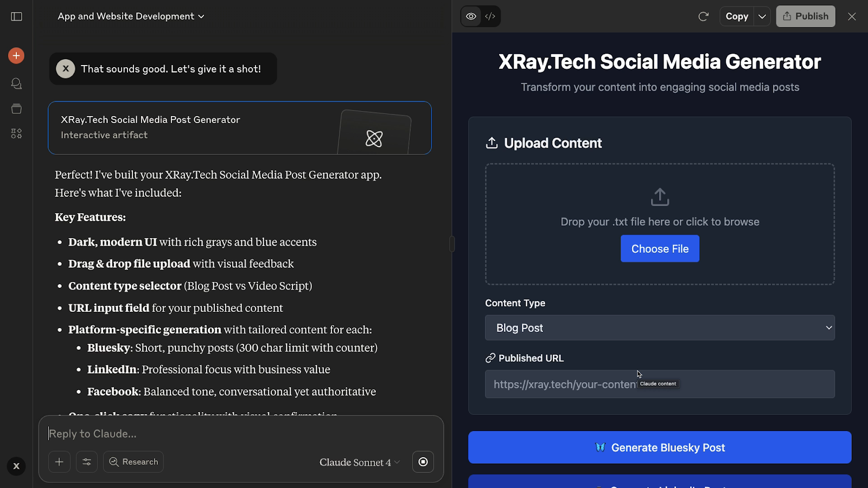Open App and Website Development chat menu
Screen dimensions: 868x488
point(131,16)
